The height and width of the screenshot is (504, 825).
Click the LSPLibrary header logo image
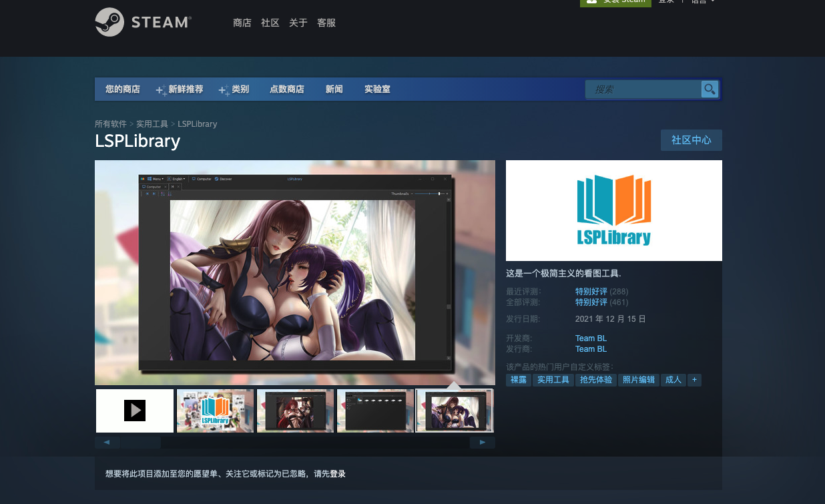point(614,210)
